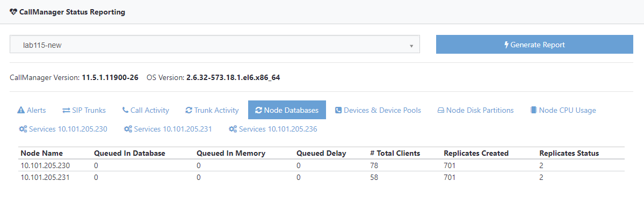Image resolution: width=644 pixels, height=210 pixels.
Task: Click the phone icon on Call Activity
Action: tap(125, 110)
